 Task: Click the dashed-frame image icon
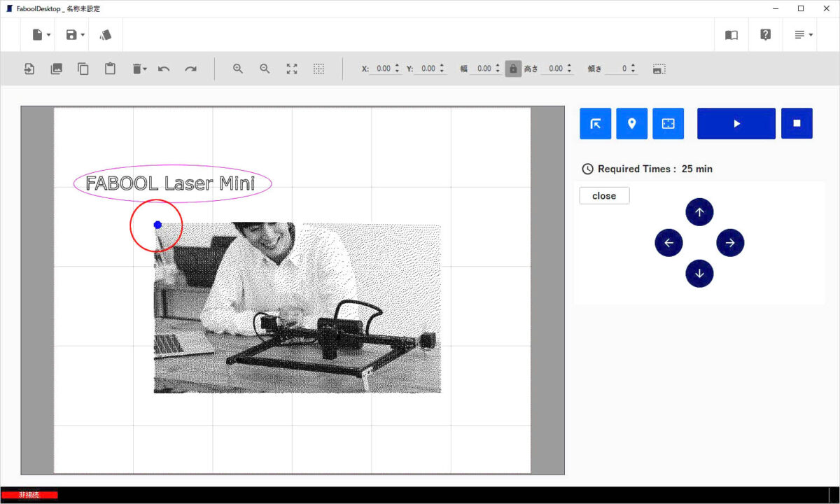pyautogui.click(x=659, y=69)
